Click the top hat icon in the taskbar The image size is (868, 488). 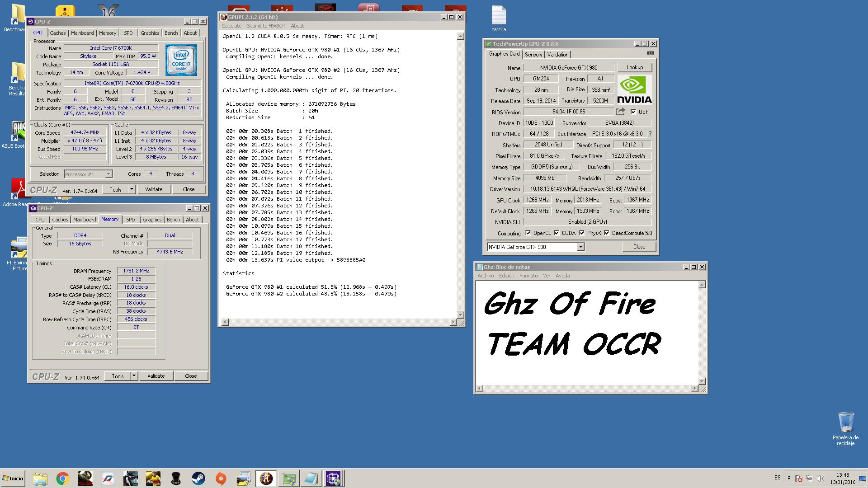[x=176, y=479]
